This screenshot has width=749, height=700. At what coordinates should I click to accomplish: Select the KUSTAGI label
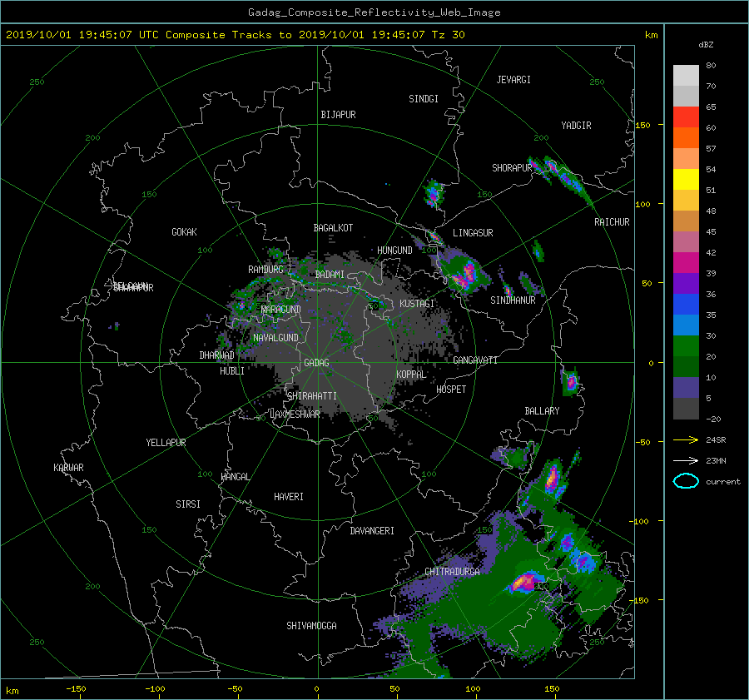click(x=417, y=304)
